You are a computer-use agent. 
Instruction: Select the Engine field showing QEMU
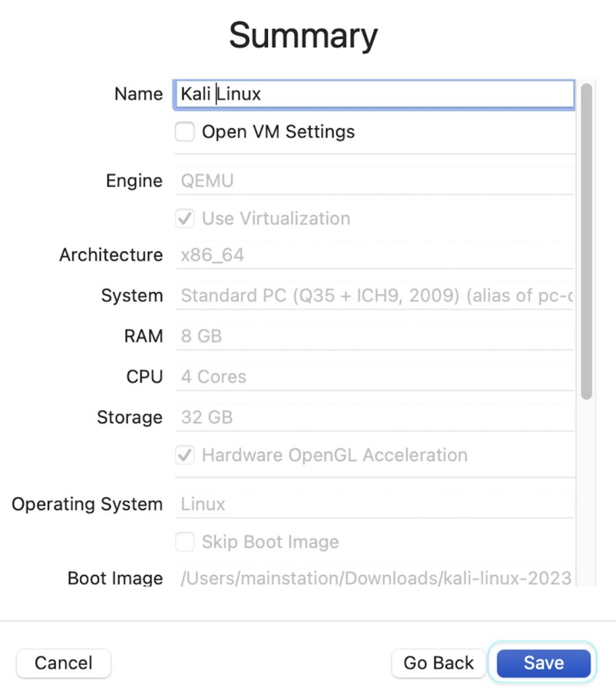[x=375, y=180]
